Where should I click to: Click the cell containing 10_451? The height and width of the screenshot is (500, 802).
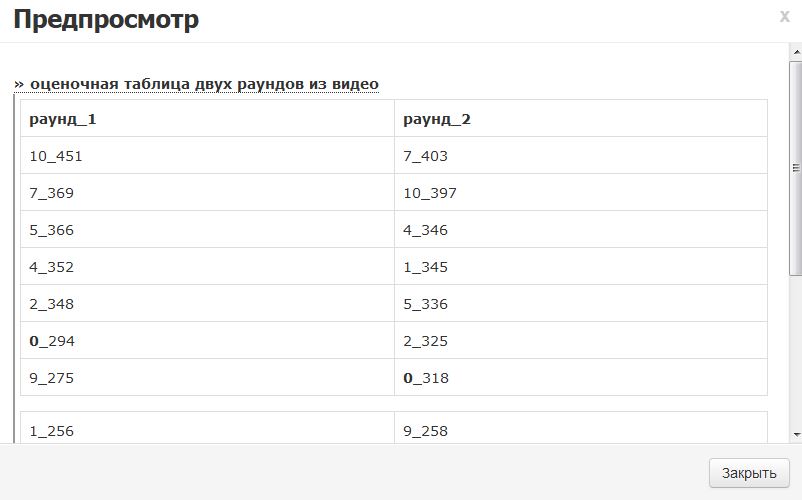[x=207, y=156]
